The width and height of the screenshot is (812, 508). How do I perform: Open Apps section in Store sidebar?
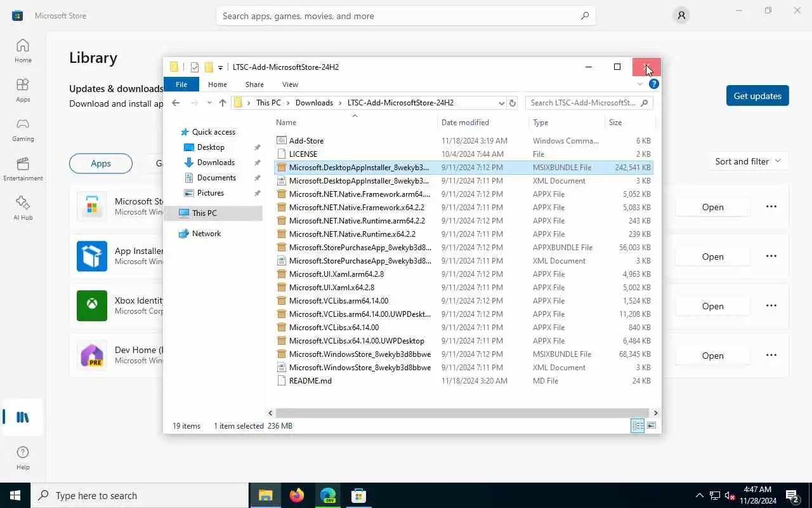coord(23,90)
